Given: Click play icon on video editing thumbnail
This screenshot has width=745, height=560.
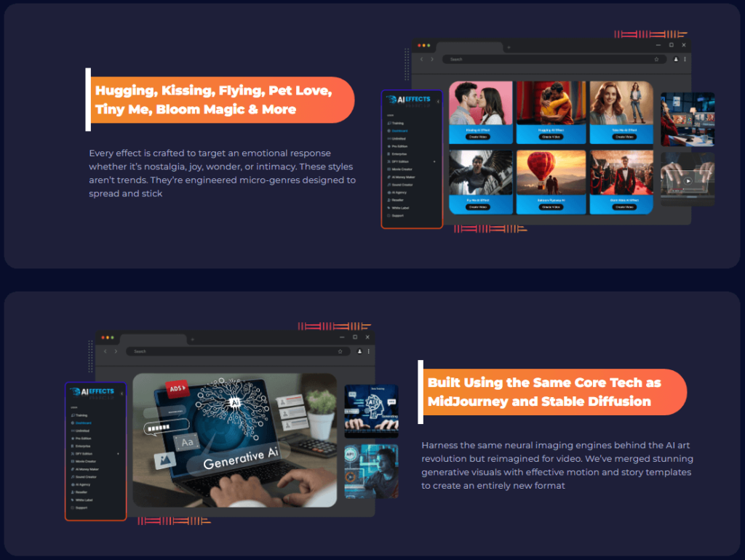Looking at the screenshot, I should (688, 181).
